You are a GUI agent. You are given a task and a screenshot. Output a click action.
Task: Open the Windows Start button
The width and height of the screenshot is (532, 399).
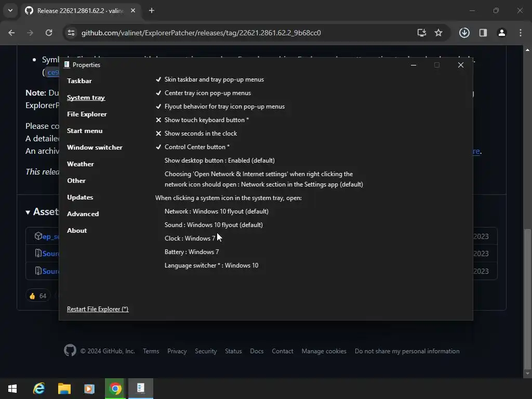tap(12, 389)
